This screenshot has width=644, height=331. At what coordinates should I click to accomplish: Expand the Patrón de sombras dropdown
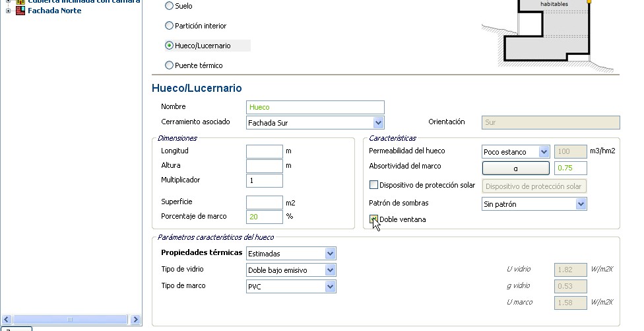(581, 204)
